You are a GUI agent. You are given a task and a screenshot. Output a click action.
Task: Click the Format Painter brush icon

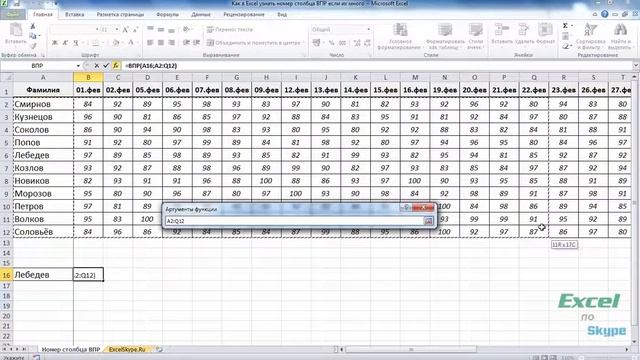point(33,46)
